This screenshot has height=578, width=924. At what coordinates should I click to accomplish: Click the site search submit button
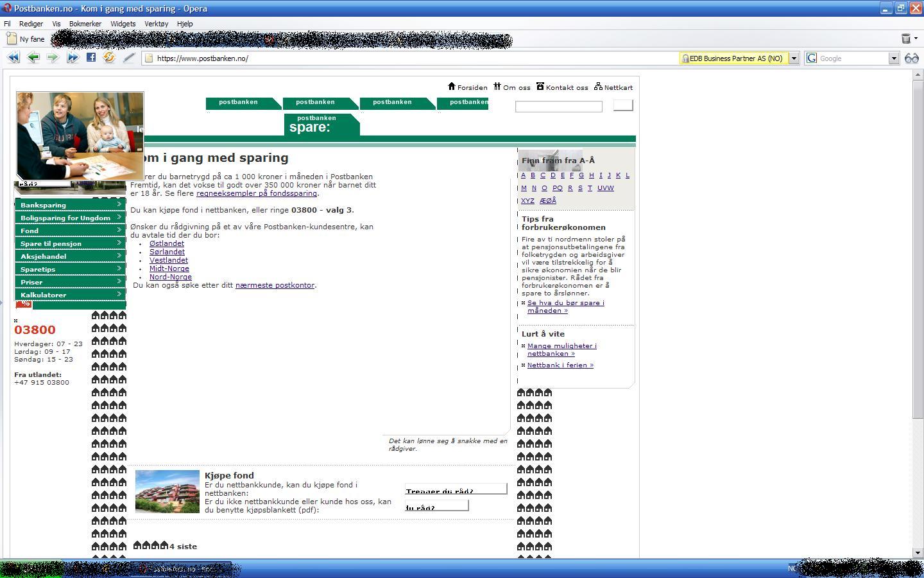click(x=623, y=105)
